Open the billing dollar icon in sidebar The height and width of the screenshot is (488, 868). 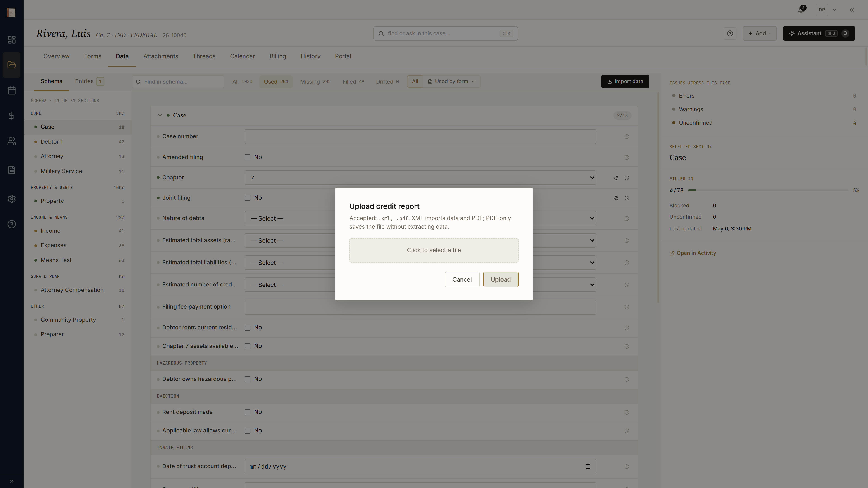point(12,115)
